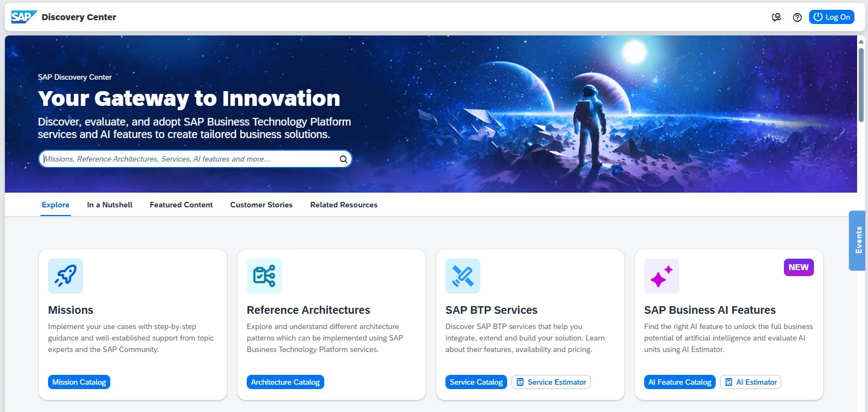Go to the Related Resources tab
The height and width of the screenshot is (412, 868).
[344, 205]
